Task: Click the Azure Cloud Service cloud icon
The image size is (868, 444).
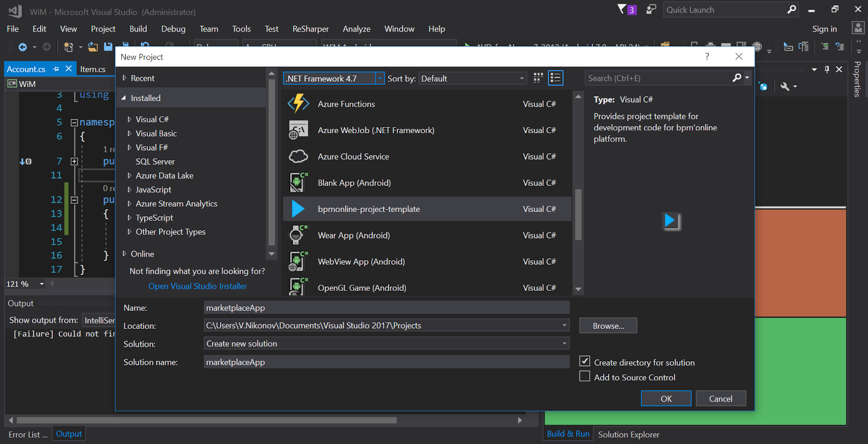Action: [298, 157]
